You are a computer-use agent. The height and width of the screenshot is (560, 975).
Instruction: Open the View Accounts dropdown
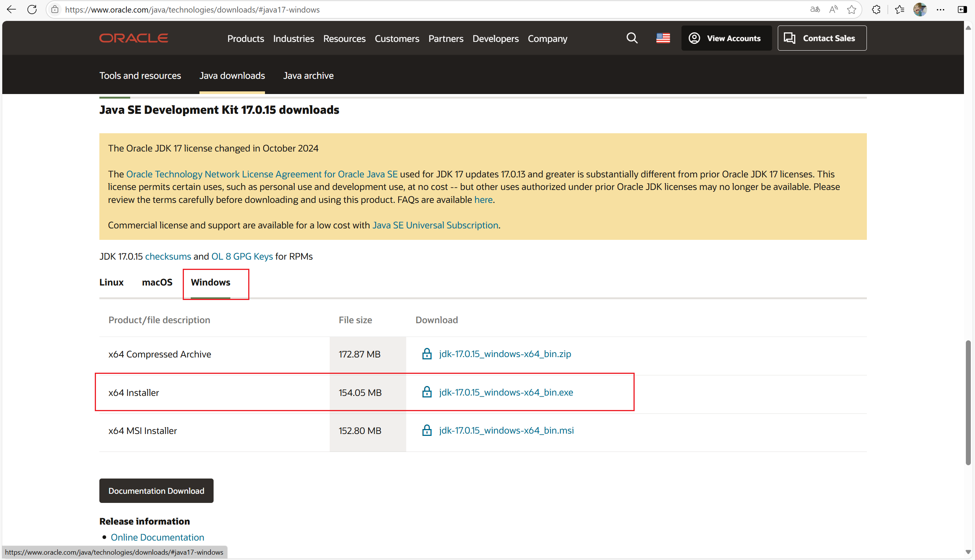click(x=726, y=38)
